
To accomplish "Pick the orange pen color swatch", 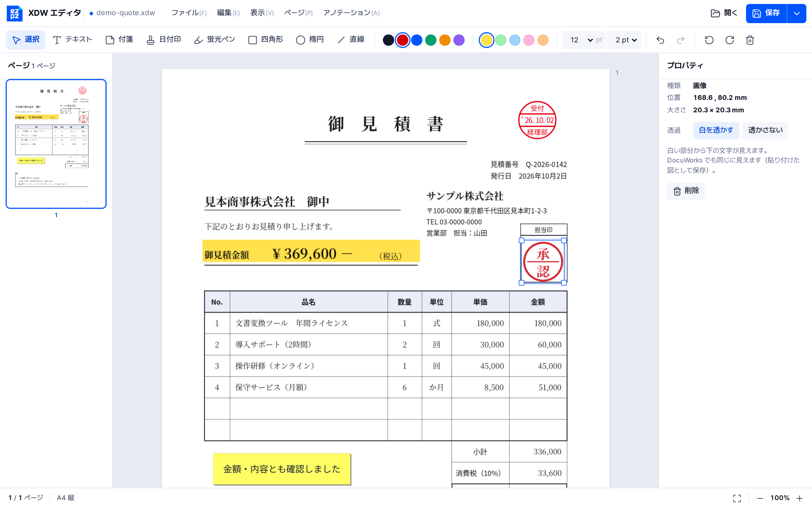I will point(445,40).
